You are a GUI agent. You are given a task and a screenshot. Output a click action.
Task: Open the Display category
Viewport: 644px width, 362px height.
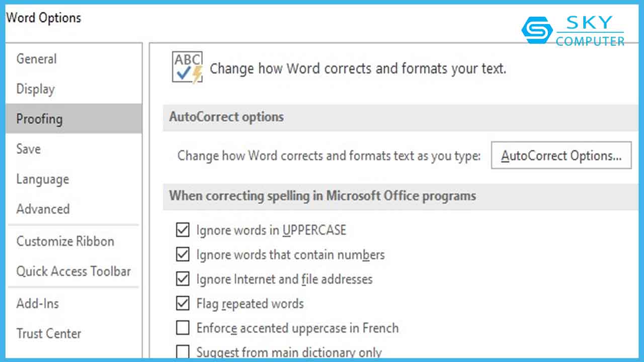tap(73, 89)
